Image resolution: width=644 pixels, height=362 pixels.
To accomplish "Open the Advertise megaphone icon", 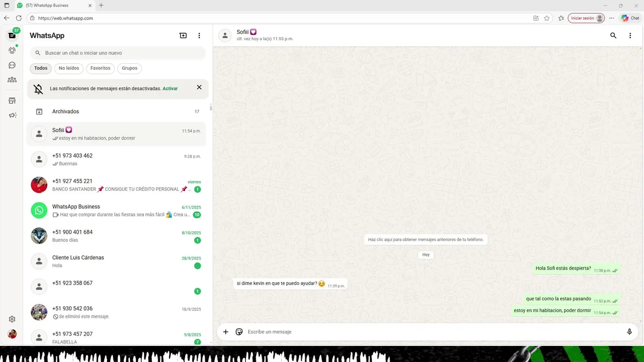I will coord(12,115).
